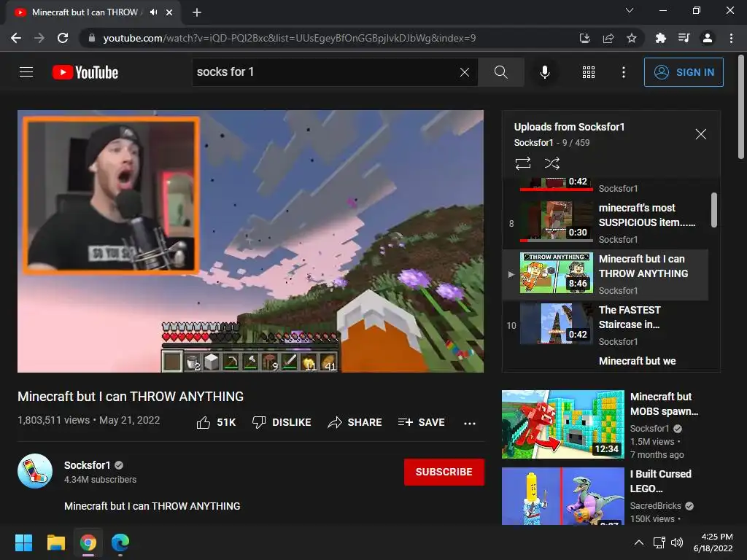
Task: Open 'Minecraft but we' playlist entry title
Action: click(x=637, y=361)
